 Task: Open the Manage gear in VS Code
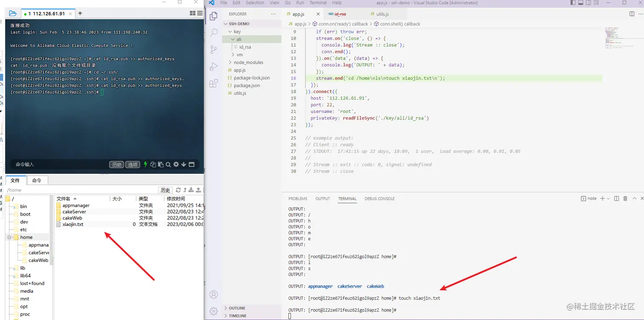click(x=214, y=311)
